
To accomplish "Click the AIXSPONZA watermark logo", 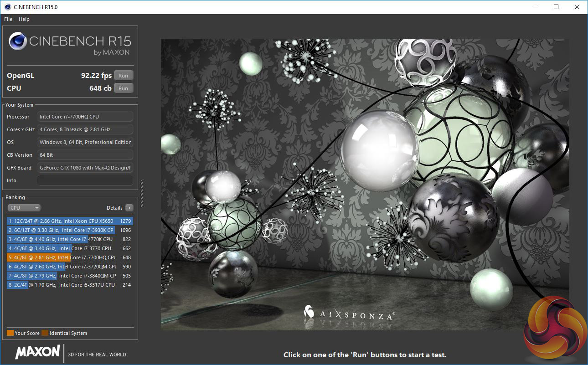I will click(x=349, y=313).
